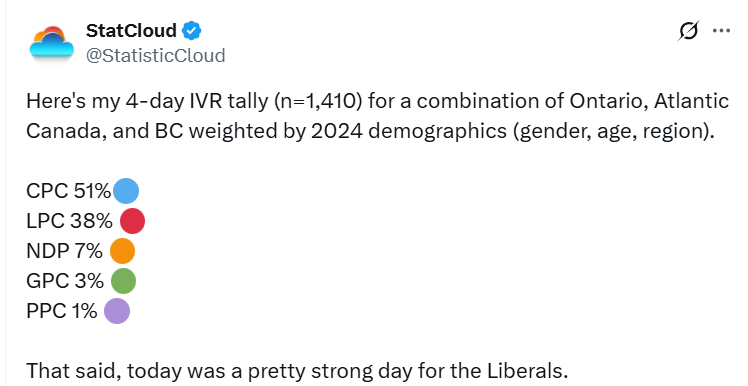Click the red LPC circle emoji

click(132, 221)
